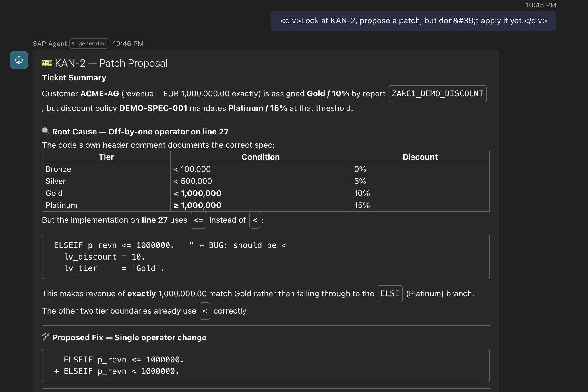Click the SAP Agent sender name
Image resolution: width=588 pixels, height=392 pixels.
click(50, 44)
